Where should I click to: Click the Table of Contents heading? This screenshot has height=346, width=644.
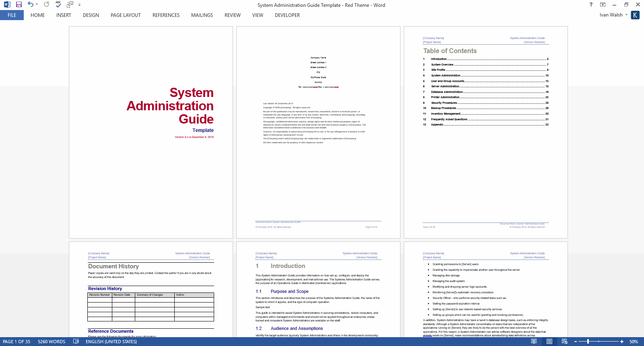(450, 51)
